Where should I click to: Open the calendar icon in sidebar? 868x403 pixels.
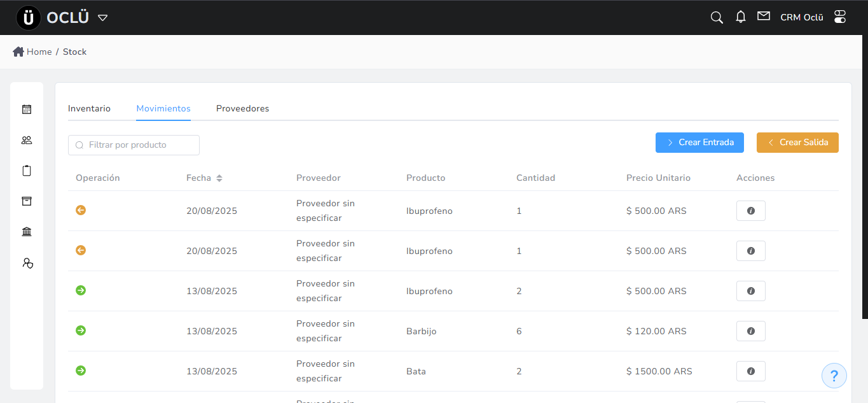27,110
